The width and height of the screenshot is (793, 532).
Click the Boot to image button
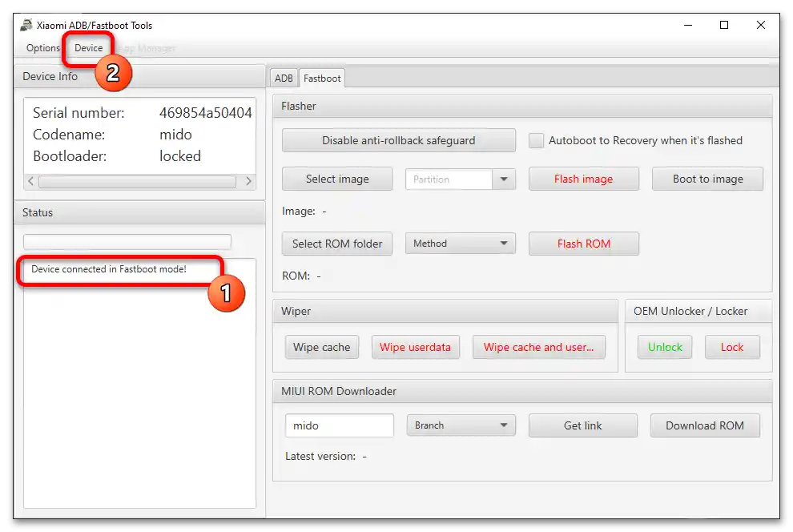(707, 179)
